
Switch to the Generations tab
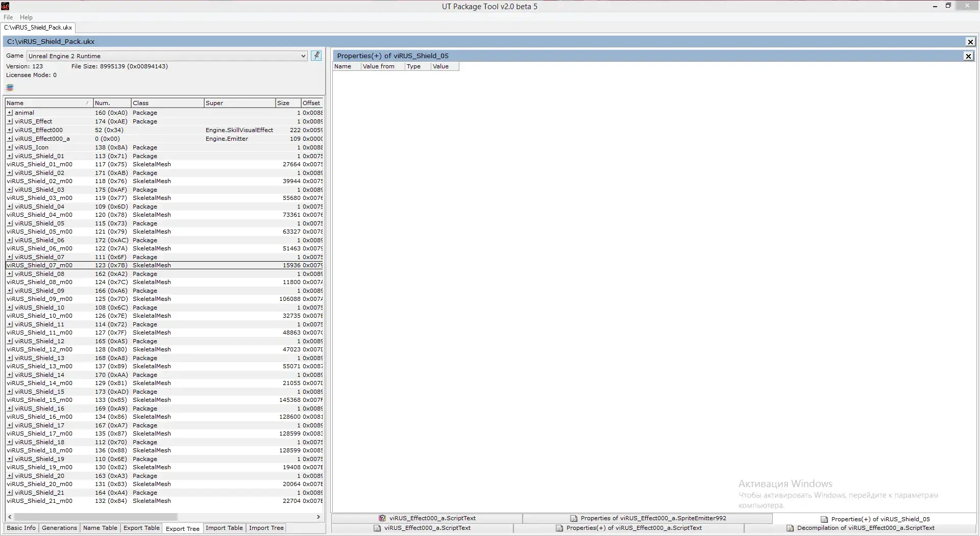[59, 528]
